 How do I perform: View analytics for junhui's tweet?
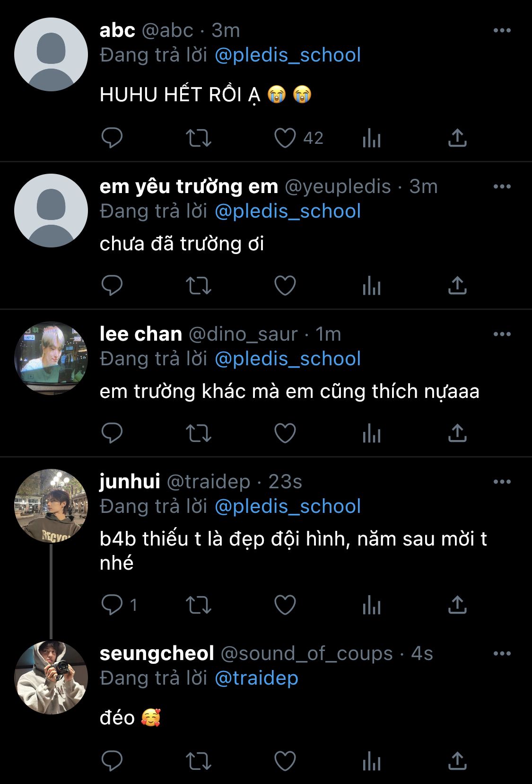click(x=372, y=605)
